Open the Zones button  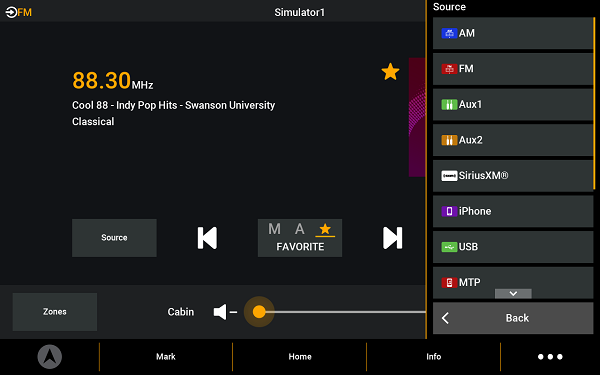point(55,311)
